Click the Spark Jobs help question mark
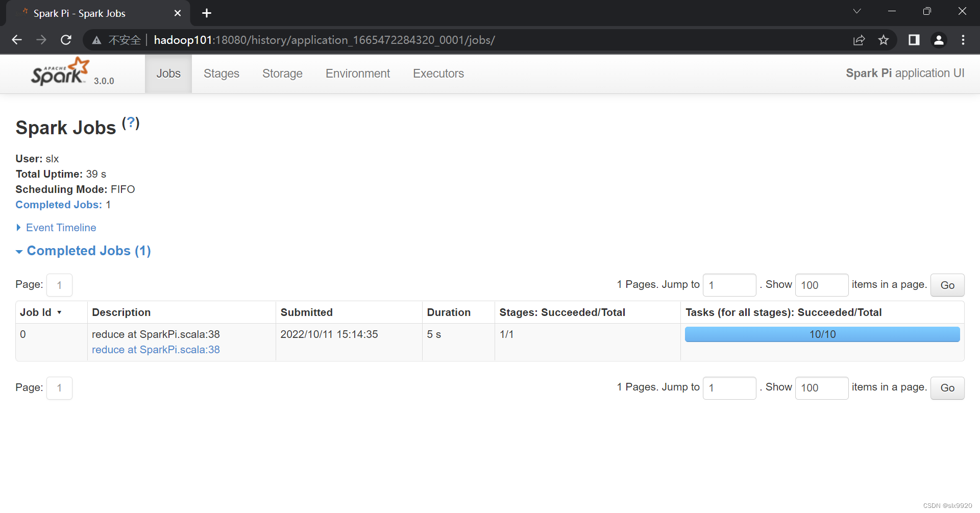The image size is (980, 513). (x=131, y=123)
